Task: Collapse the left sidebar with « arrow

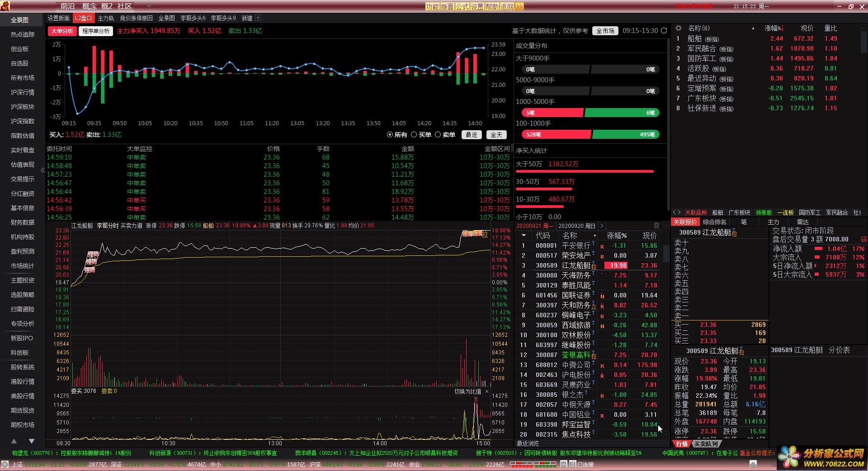Action: [x=42, y=170]
